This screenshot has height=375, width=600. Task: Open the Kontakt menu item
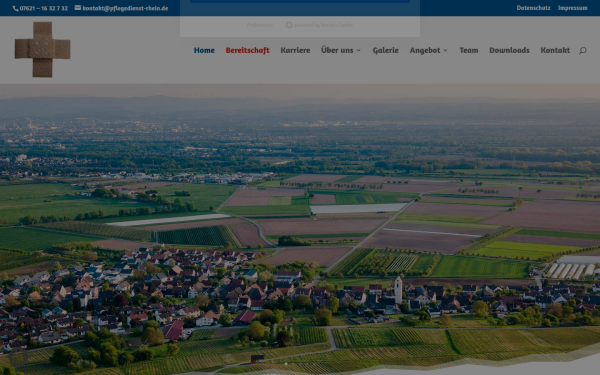[555, 50]
